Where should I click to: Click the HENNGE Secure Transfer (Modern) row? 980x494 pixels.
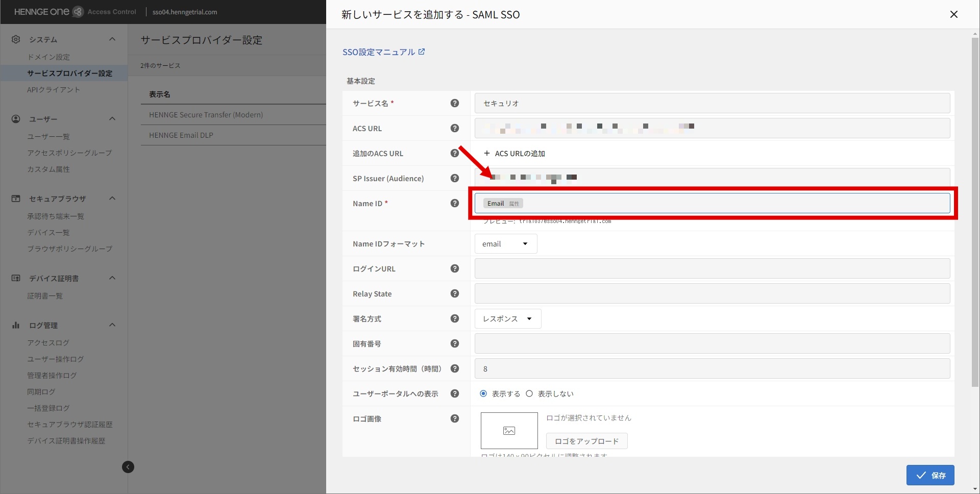pyautogui.click(x=233, y=115)
